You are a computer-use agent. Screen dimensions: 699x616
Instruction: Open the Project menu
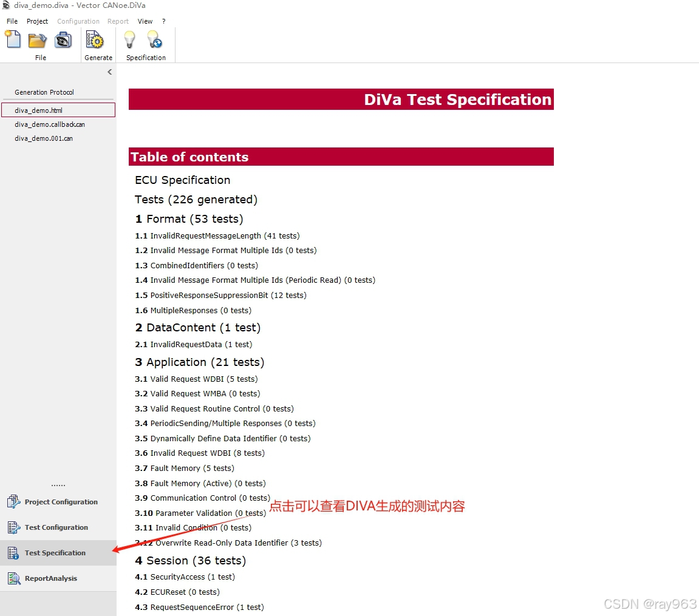[37, 21]
